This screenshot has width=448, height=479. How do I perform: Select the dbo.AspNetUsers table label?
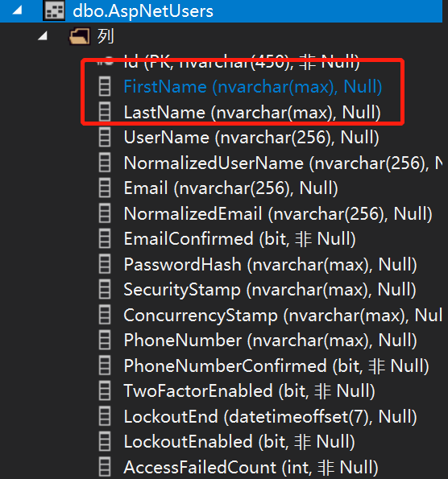[x=143, y=11]
